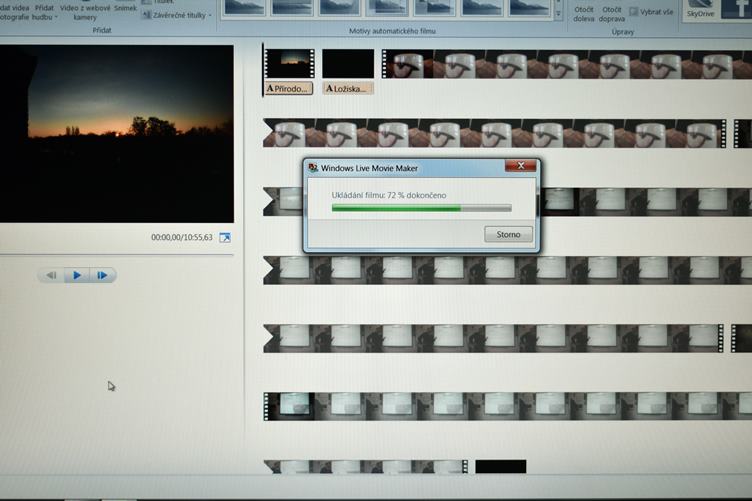
Task: Select the second AutoMovie theme thumbnail
Action: tap(292, 7)
